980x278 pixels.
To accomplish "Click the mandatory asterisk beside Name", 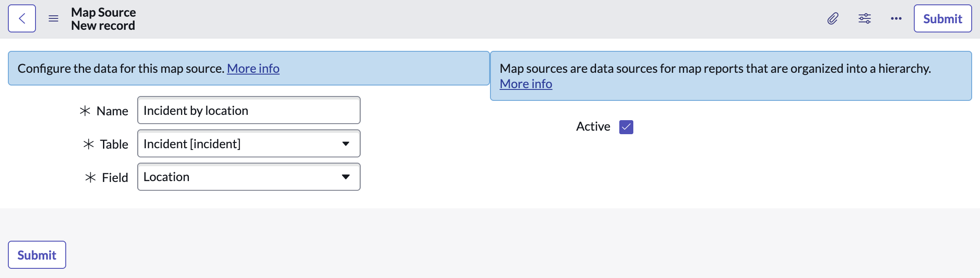I will pos(86,111).
